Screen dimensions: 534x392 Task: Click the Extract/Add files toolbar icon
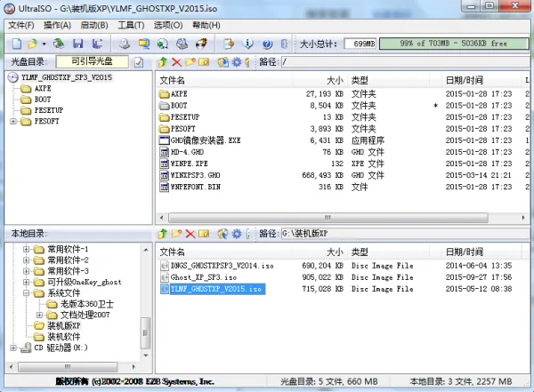[x=229, y=44]
